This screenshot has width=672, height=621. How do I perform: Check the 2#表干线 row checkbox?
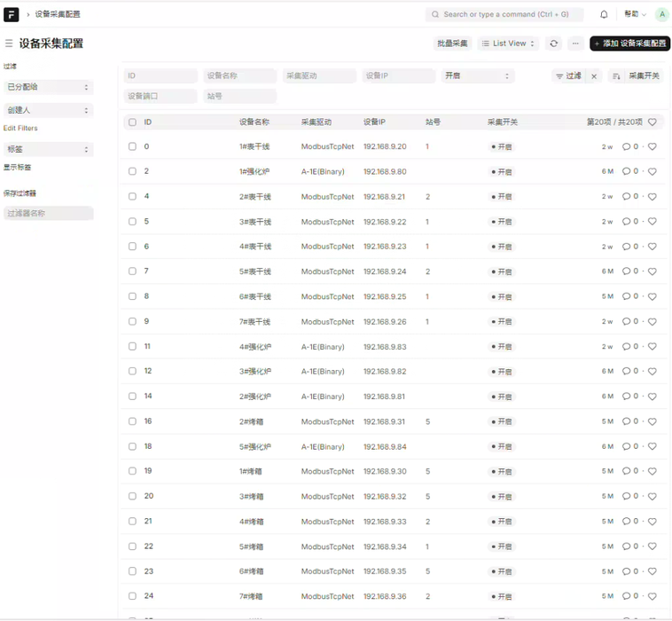[132, 197]
